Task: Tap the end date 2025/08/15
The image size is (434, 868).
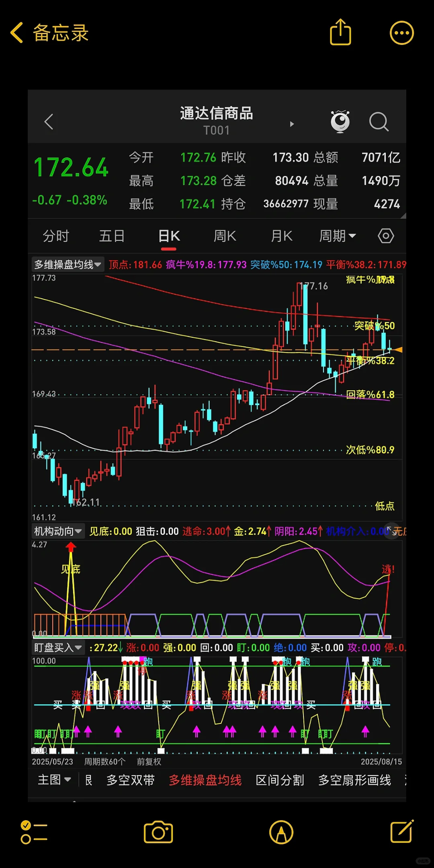Action: (381, 762)
